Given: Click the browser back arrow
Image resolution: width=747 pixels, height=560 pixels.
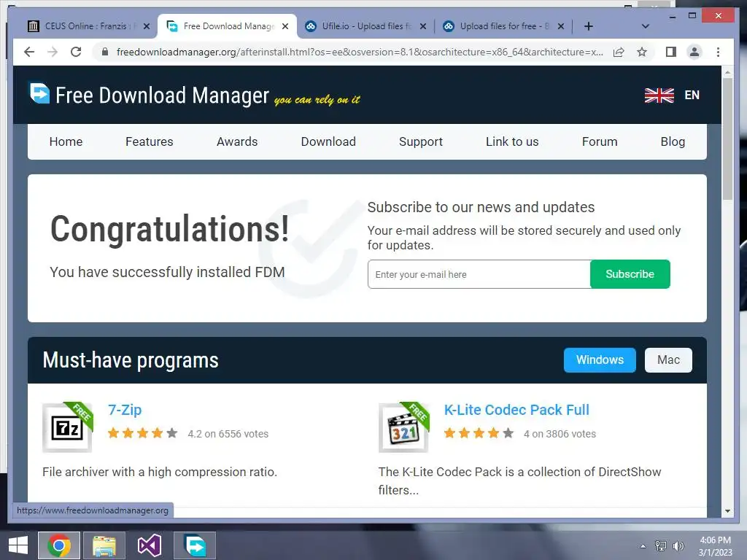Looking at the screenshot, I should coord(29,52).
